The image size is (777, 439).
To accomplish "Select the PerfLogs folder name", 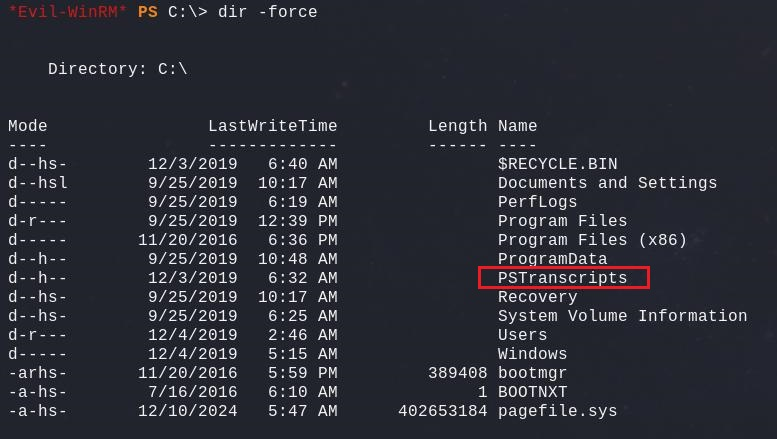I will [537, 202].
